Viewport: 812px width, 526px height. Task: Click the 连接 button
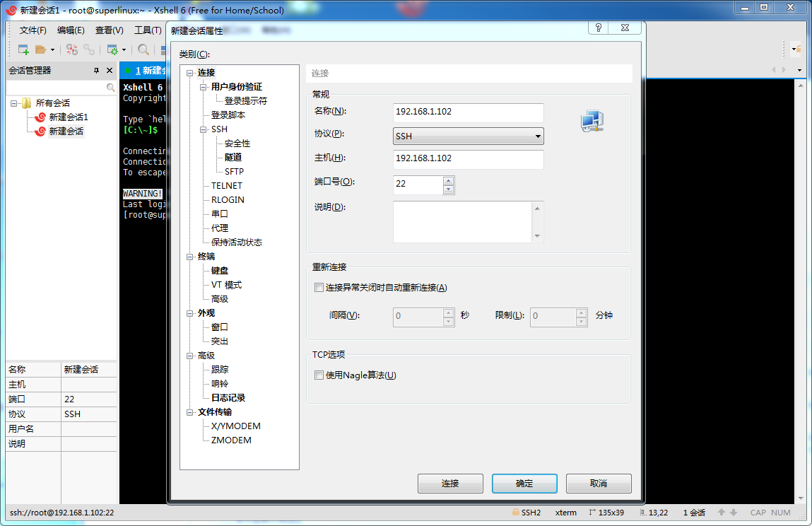pos(450,484)
